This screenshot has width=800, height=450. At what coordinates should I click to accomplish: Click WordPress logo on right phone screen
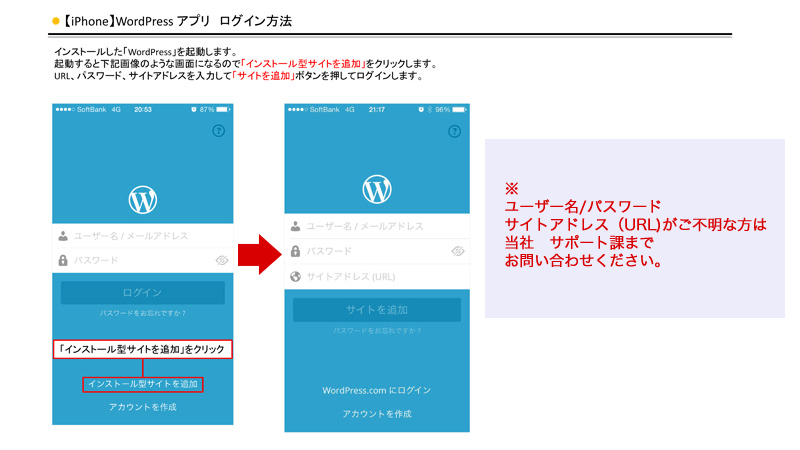(x=377, y=189)
